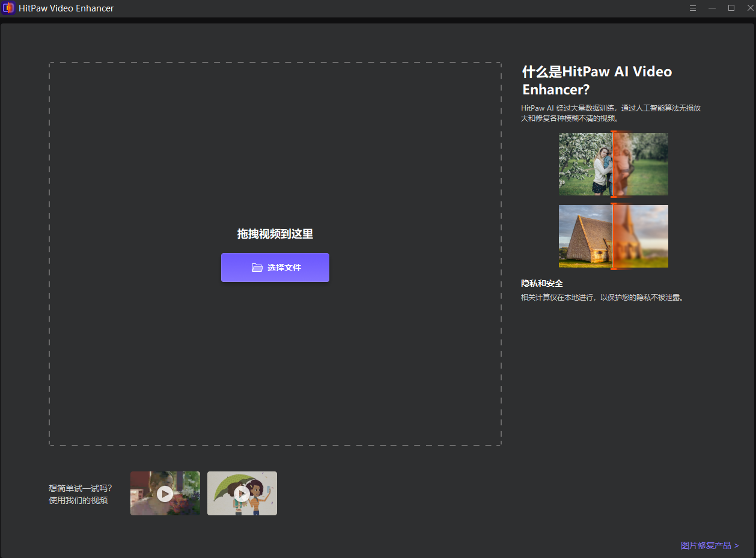Minimize the HitPaw Video Enhancer window

tap(712, 8)
